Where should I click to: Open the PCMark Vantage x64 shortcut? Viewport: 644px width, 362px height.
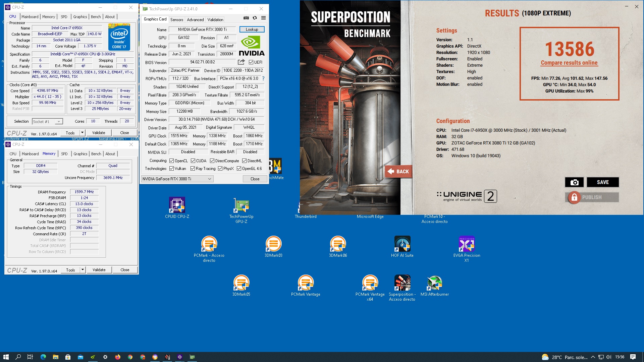370,288
